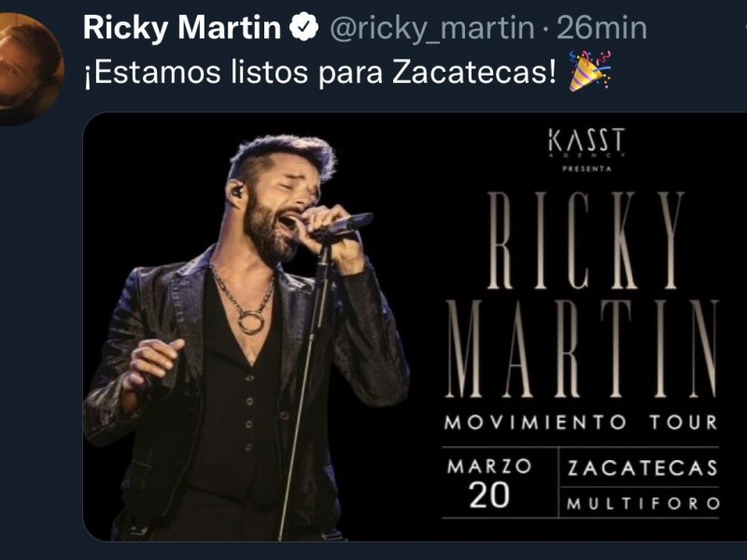Click the microphone in the concert photo
This screenshot has width=747, height=560.
(x=343, y=227)
